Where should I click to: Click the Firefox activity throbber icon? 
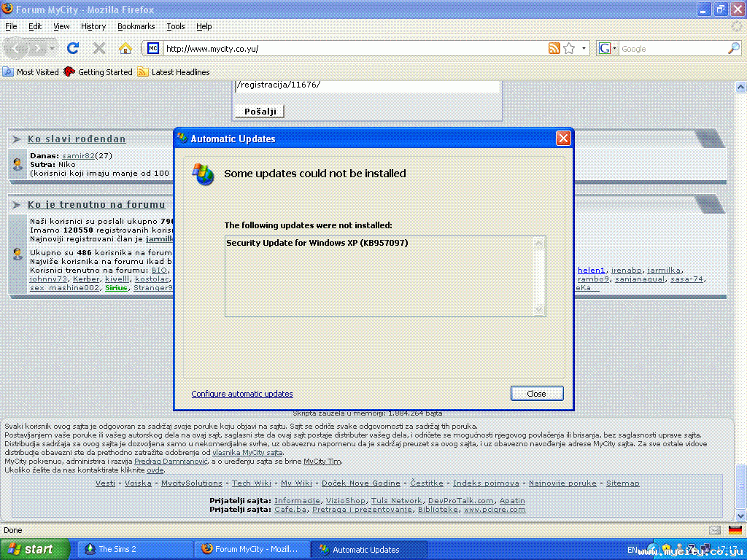pyautogui.click(x=737, y=27)
